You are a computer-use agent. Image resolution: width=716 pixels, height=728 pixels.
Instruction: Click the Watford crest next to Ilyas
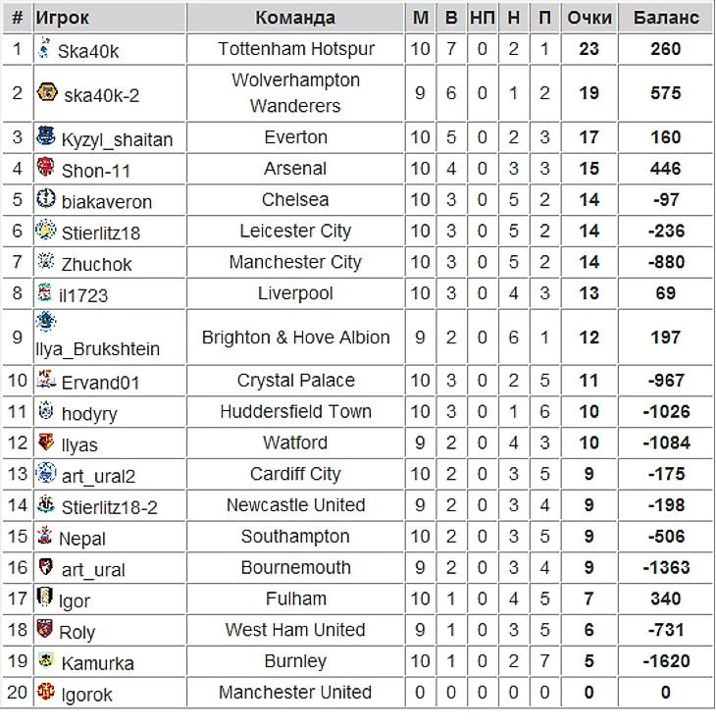point(45,442)
